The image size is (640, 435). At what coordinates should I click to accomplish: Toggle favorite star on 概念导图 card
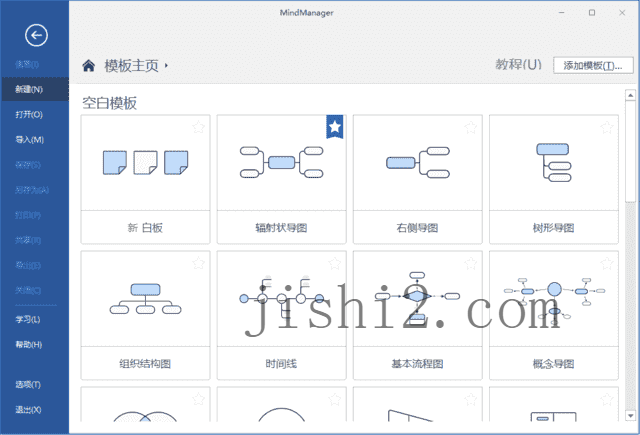point(607,263)
